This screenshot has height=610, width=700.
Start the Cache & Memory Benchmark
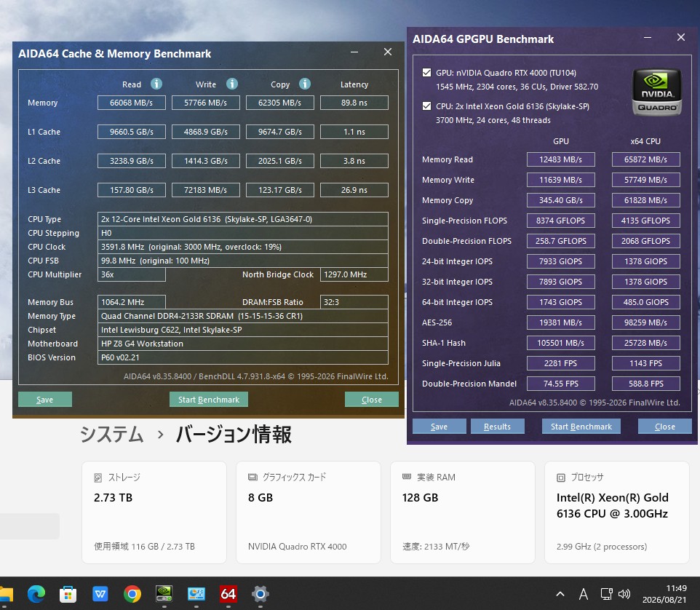pyautogui.click(x=209, y=399)
